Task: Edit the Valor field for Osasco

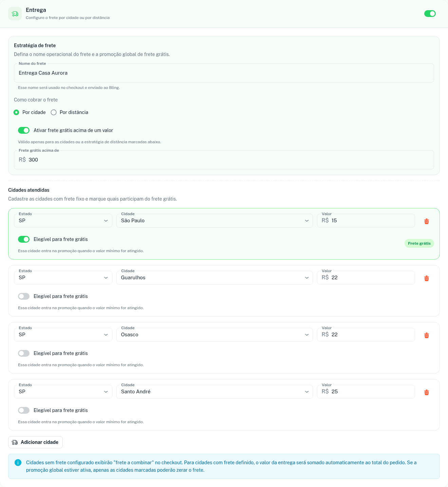Action: tap(366, 335)
